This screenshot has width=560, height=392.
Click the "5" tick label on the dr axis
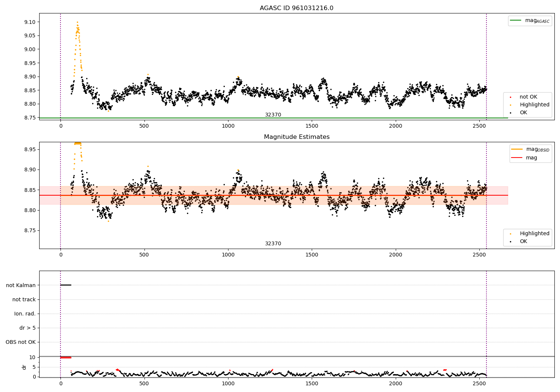[34, 367]
